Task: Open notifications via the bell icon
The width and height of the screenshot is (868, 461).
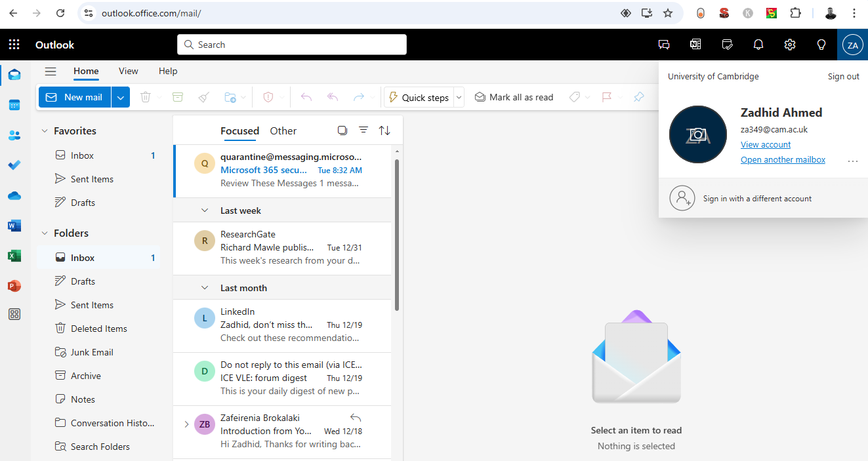Action: pos(758,44)
